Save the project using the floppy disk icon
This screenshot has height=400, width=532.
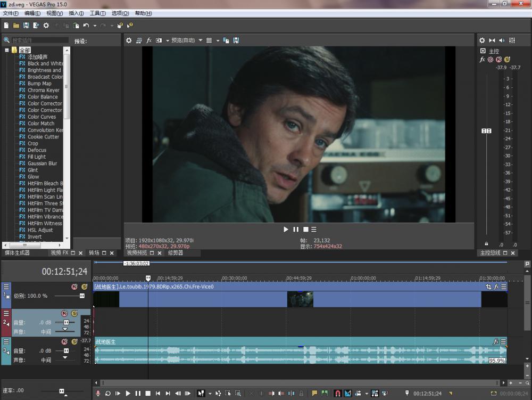point(26,26)
